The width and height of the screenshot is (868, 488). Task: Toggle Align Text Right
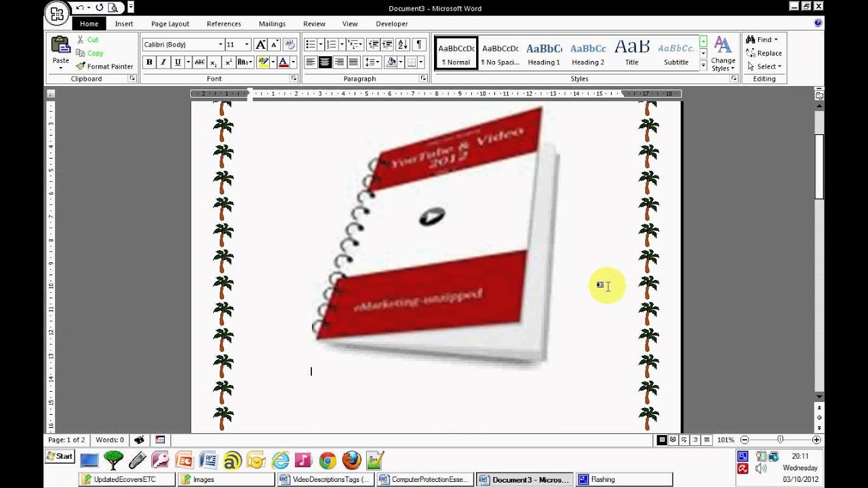tap(339, 62)
